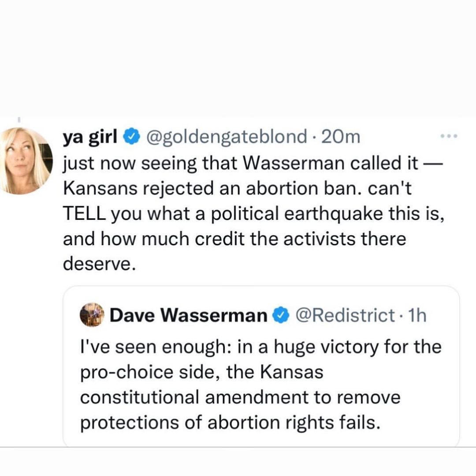Click the "ya girl" display name
Screen dimensions: 476x476
[x=90, y=138]
